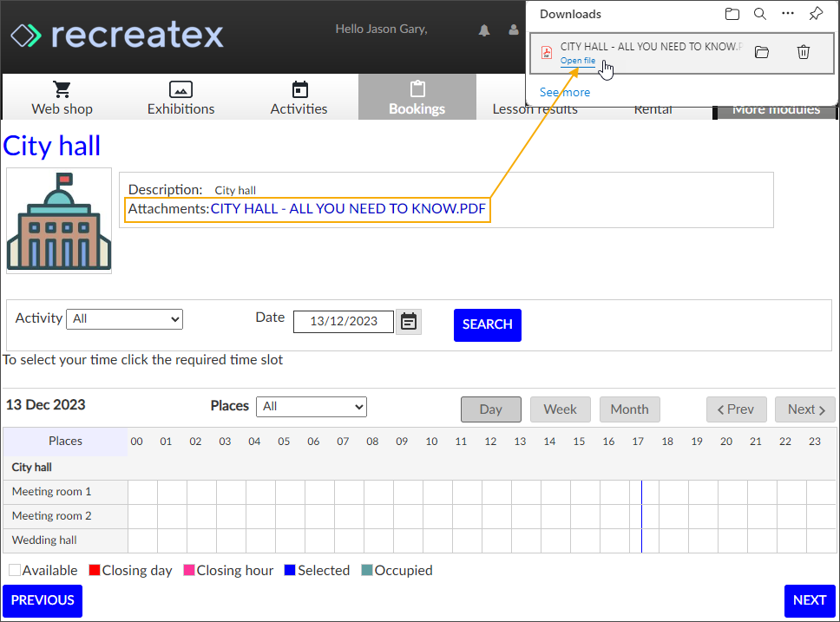
Task: Switch the schedule to Week view
Action: tap(560, 409)
